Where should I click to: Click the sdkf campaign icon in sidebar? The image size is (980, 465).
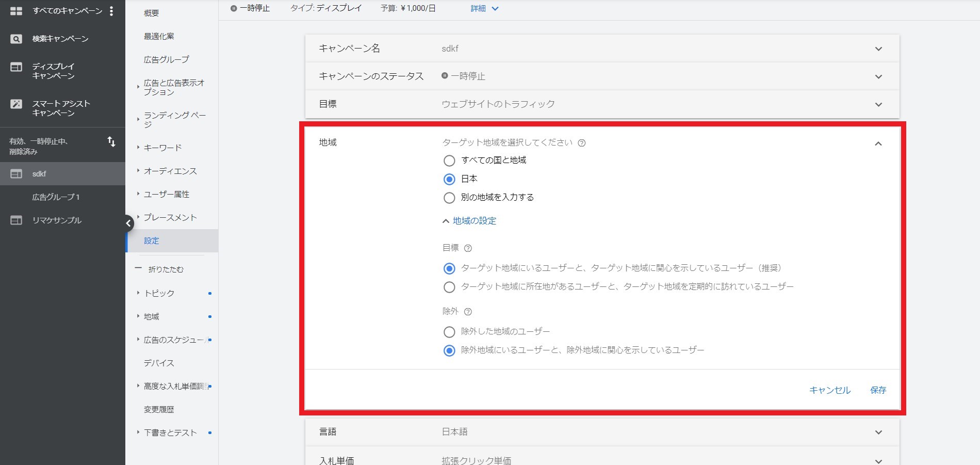(x=16, y=174)
